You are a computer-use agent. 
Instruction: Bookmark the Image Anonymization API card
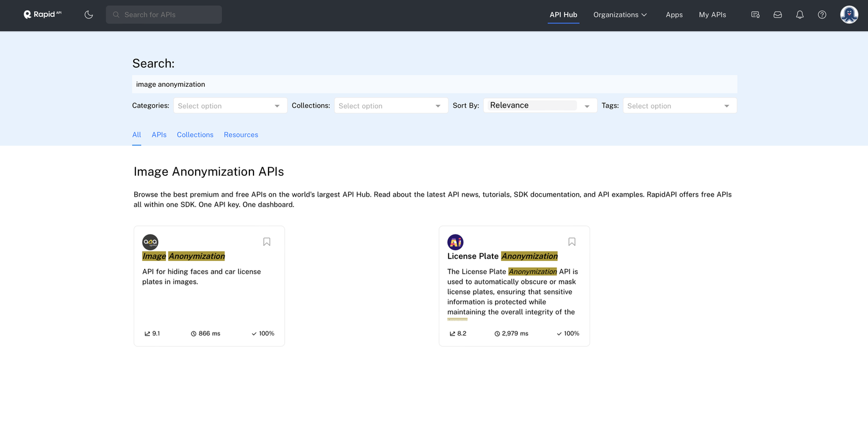point(267,242)
